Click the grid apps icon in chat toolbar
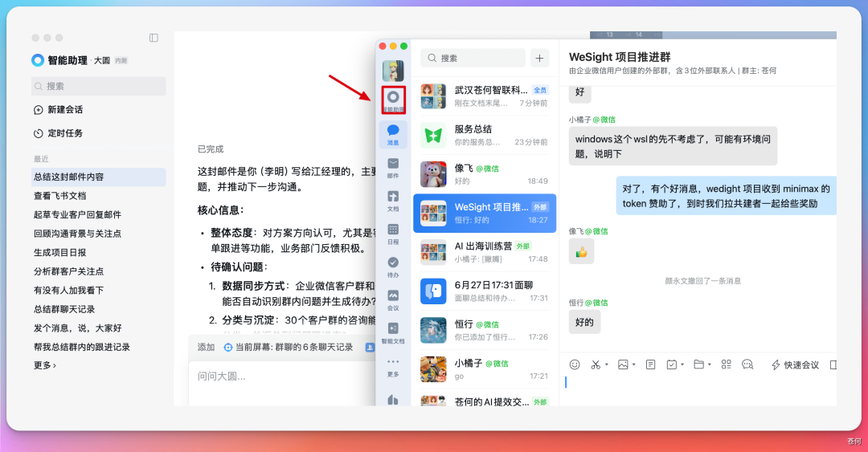 (727, 364)
